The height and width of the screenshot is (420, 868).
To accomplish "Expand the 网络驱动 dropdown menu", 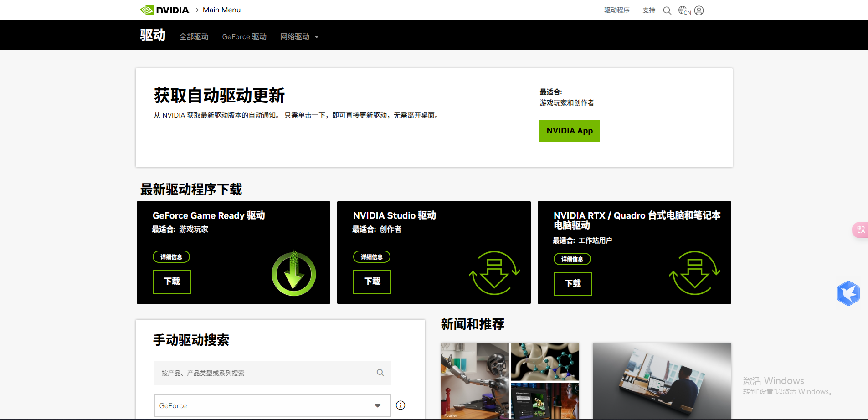I will (x=299, y=37).
